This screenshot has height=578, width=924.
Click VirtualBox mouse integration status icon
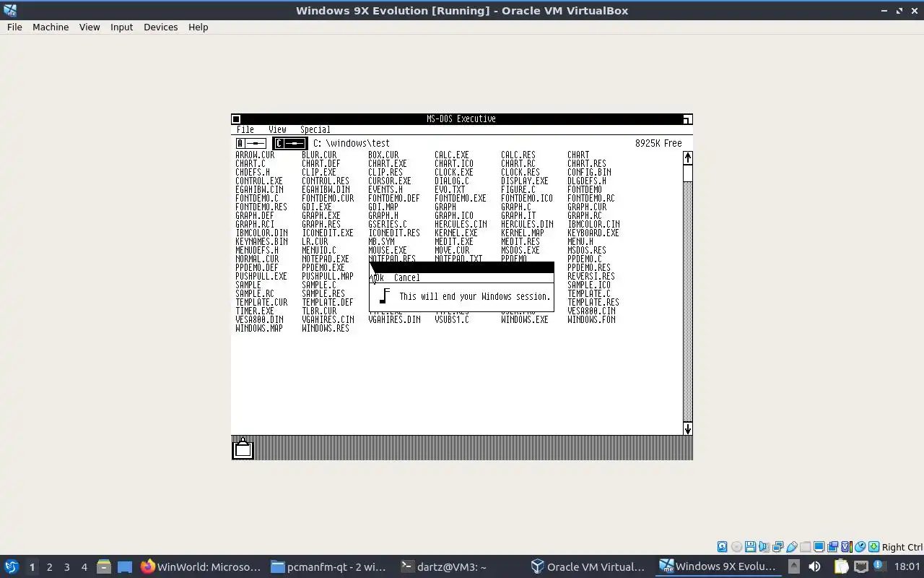[860, 547]
